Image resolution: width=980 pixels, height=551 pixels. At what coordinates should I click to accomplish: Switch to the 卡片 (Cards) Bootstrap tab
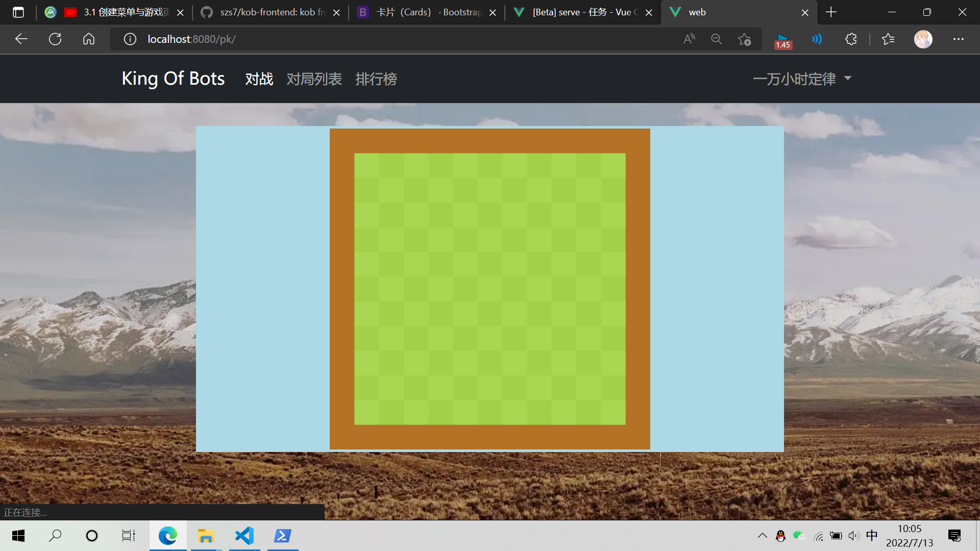(x=427, y=12)
